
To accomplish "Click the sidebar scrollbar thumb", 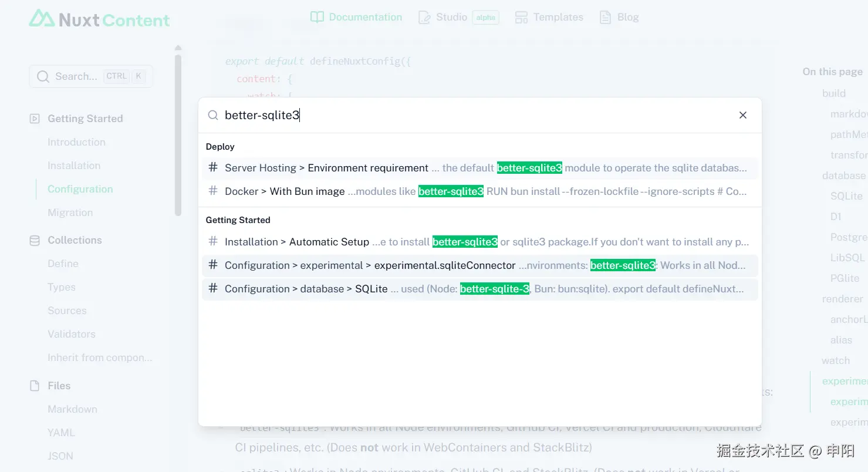I will point(178,135).
